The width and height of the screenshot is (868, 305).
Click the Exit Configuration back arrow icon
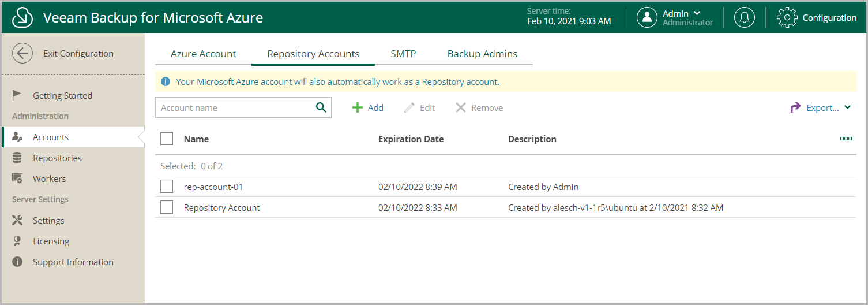(x=22, y=54)
